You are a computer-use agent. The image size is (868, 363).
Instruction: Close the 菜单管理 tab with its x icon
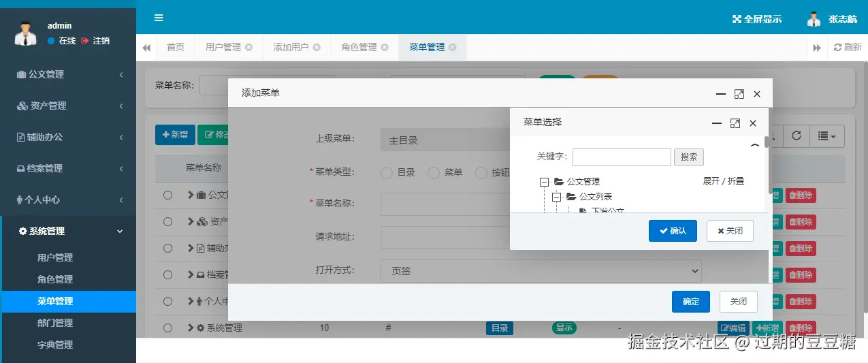click(453, 47)
